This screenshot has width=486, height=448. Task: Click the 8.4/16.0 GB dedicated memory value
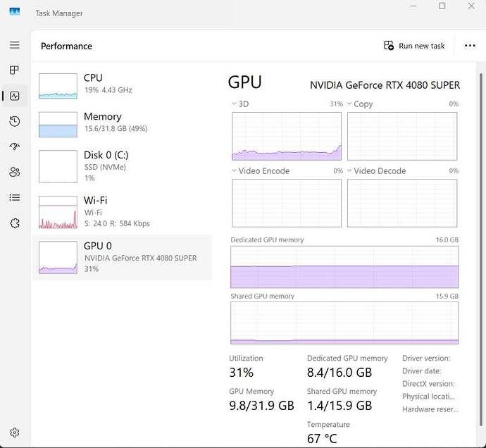point(339,373)
